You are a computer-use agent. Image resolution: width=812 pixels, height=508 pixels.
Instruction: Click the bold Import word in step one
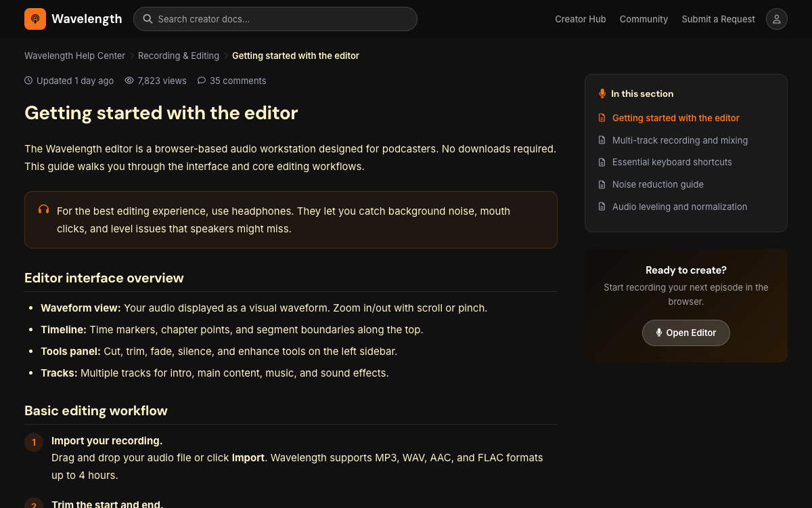(x=248, y=457)
